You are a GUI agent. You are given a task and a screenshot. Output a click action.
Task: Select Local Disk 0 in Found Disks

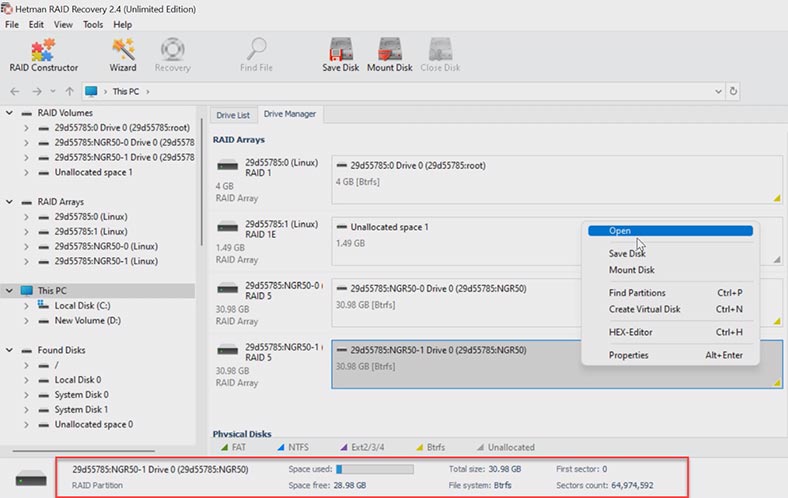coord(78,380)
